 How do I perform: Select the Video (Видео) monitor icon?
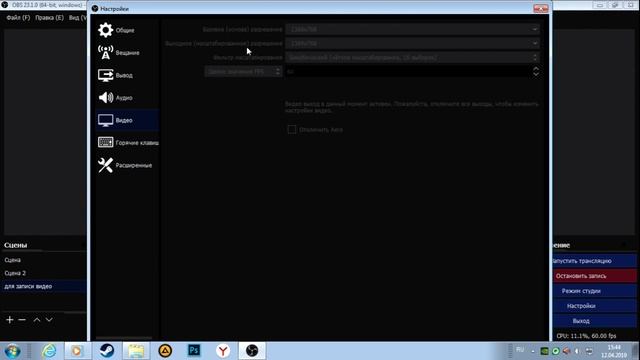(105, 120)
